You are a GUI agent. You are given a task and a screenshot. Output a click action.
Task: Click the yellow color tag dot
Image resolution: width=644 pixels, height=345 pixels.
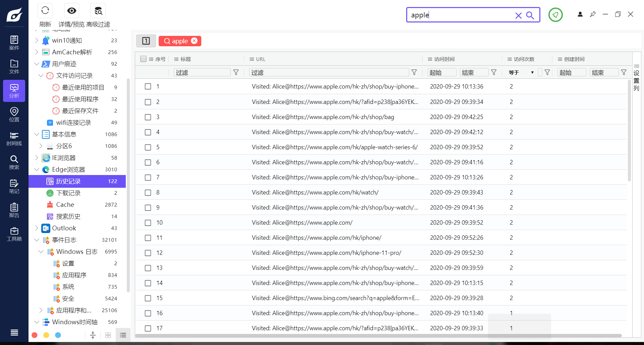coord(46,335)
